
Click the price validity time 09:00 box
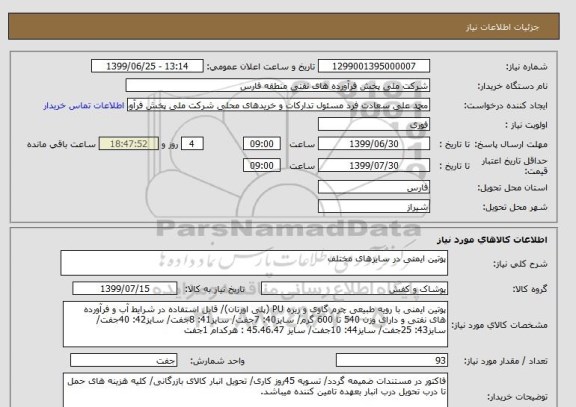click(262, 166)
